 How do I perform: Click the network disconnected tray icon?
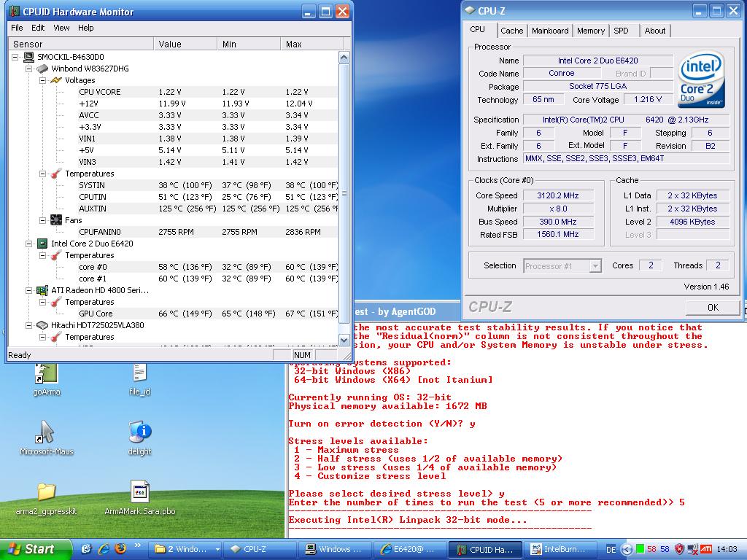point(693,550)
